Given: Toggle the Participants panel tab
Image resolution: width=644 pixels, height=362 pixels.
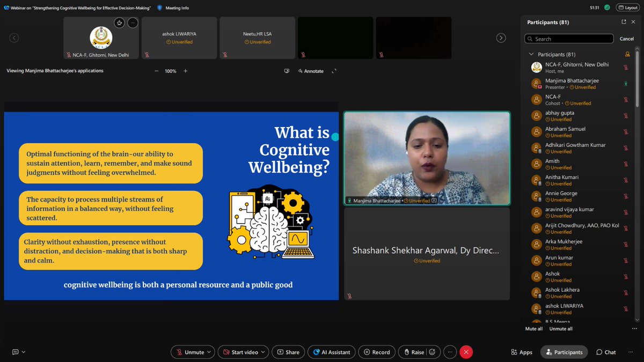Looking at the screenshot, I should 564,352.
